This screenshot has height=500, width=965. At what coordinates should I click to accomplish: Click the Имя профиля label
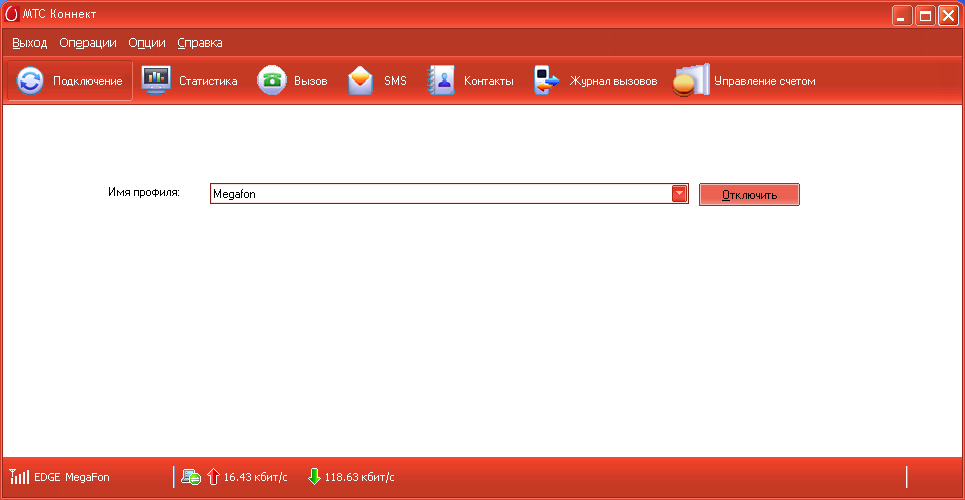pyautogui.click(x=143, y=192)
